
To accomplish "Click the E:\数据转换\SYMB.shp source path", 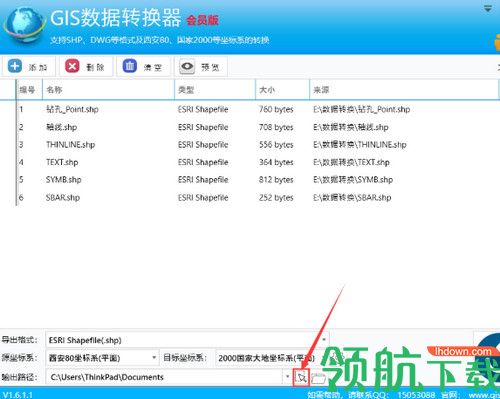I will pyautogui.click(x=353, y=180).
